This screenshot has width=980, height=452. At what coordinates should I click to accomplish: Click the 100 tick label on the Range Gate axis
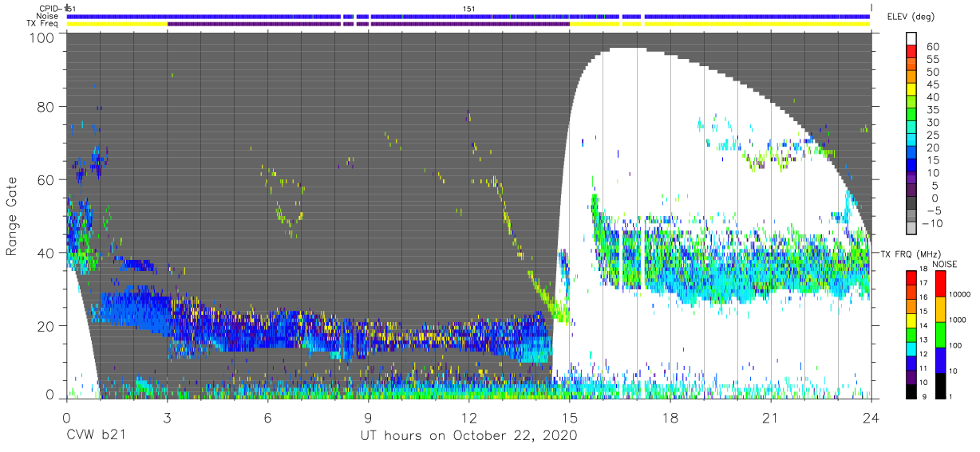point(44,37)
